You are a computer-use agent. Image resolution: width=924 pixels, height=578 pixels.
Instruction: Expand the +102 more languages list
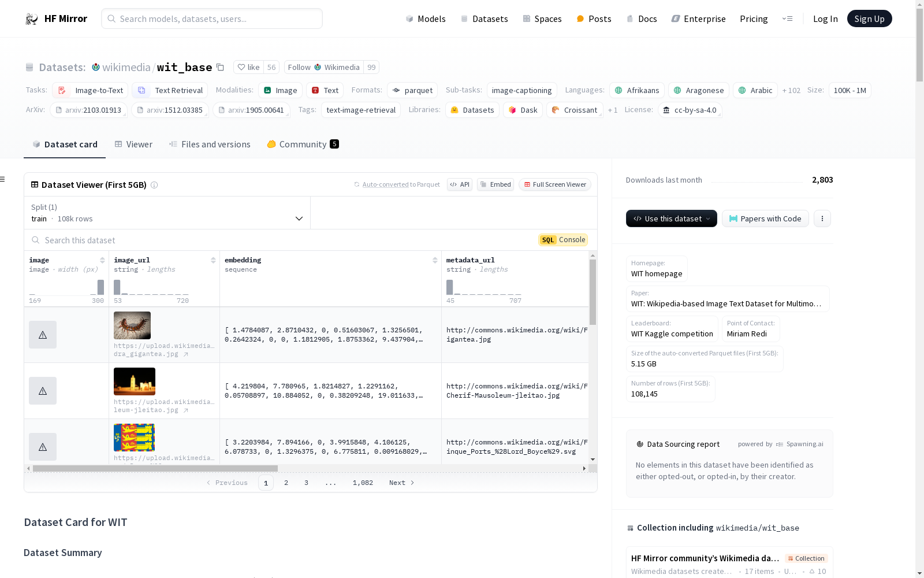coord(791,91)
